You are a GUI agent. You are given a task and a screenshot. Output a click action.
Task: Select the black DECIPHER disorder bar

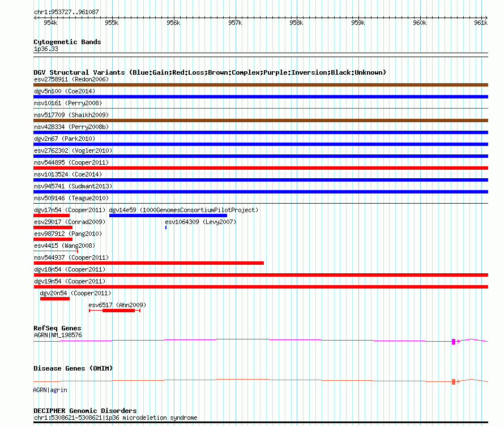[260, 423]
